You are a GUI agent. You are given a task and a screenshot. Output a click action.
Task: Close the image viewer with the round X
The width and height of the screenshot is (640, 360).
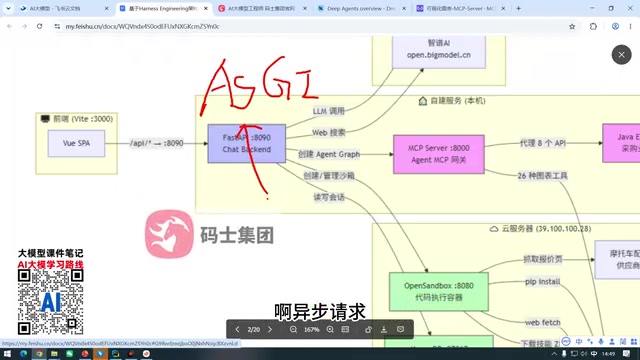click(621, 55)
